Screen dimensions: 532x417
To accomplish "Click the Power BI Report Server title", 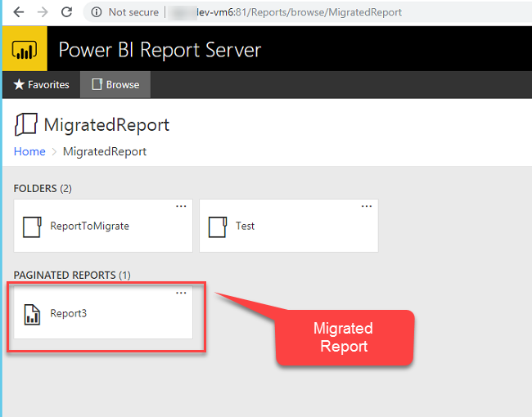I will click(160, 50).
